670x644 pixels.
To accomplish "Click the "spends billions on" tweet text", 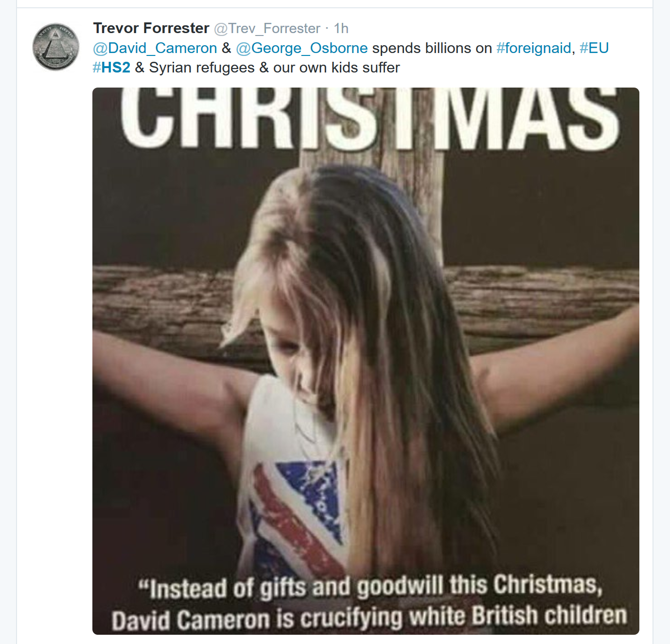I will [x=432, y=48].
